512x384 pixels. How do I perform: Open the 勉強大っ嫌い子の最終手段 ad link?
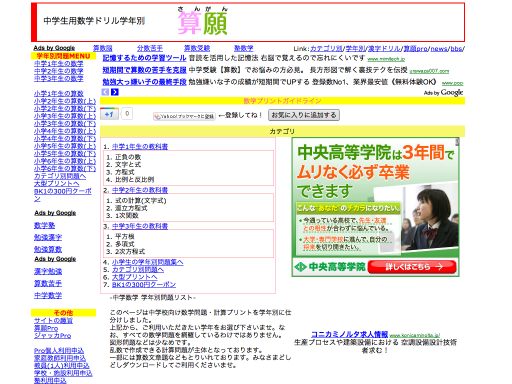click(x=144, y=82)
